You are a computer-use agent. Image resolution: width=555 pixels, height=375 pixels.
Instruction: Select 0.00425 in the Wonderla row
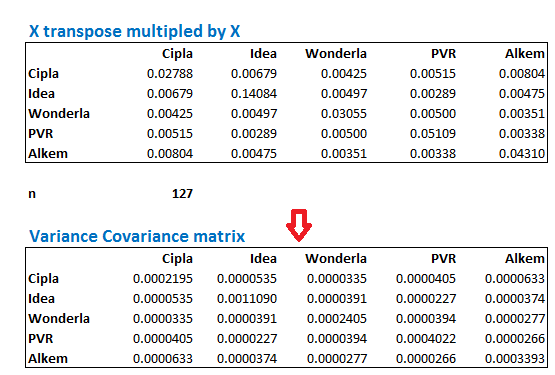pyautogui.click(x=170, y=114)
